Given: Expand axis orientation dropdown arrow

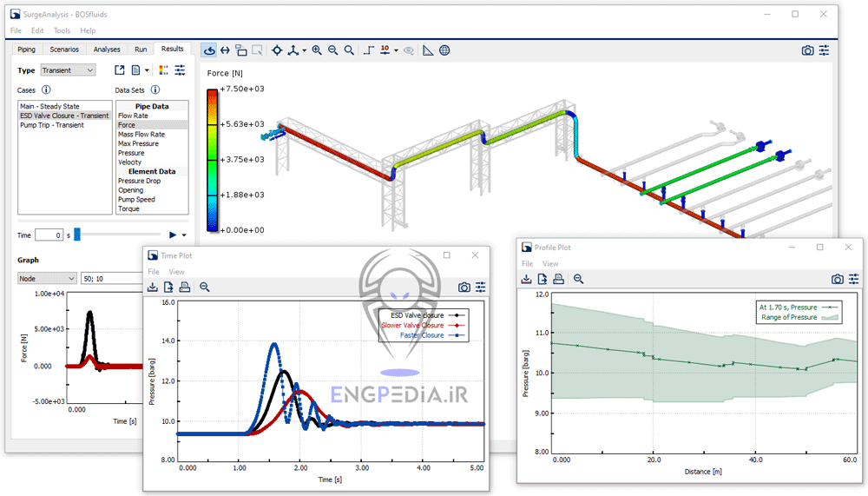Looking at the screenshot, I should click(305, 51).
